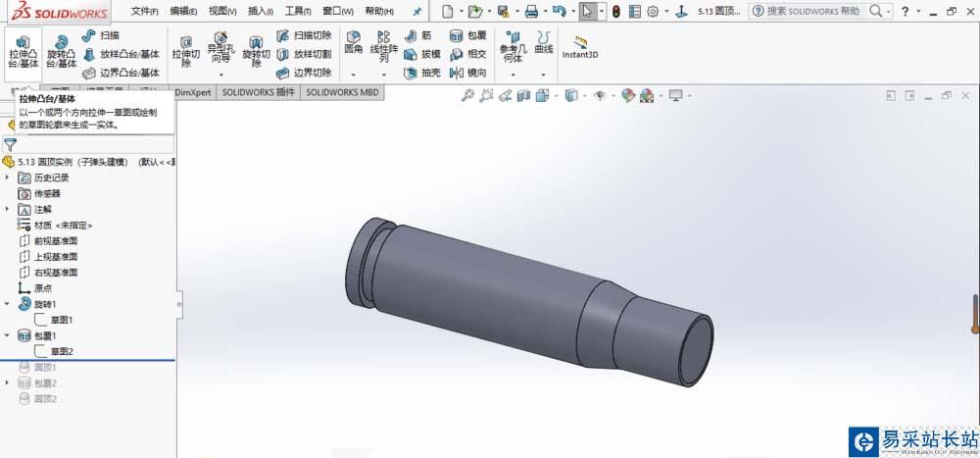Viewport: 980px width, 458px height.
Task: Open the File Properties list icon
Action: click(x=635, y=11)
